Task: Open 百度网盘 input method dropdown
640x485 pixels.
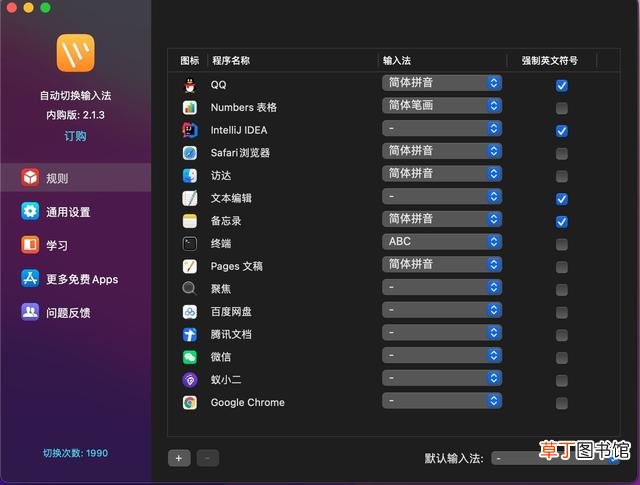Action: pyautogui.click(x=442, y=310)
